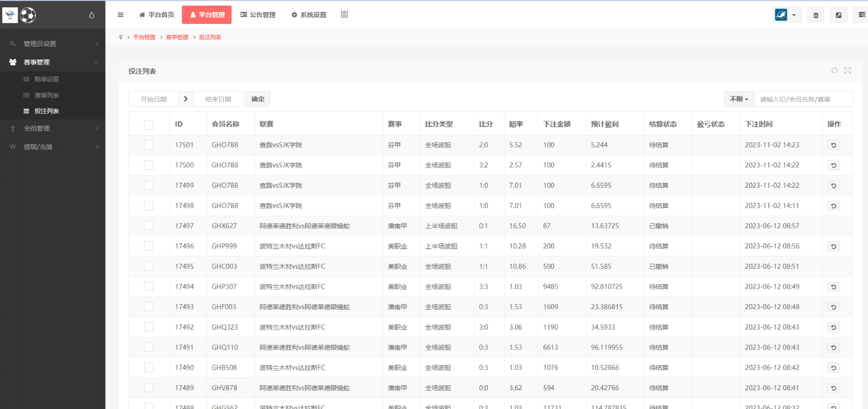Toggle the hamburger sidebar collapse icon
868x409 pixels.
[x=120, y=15]
